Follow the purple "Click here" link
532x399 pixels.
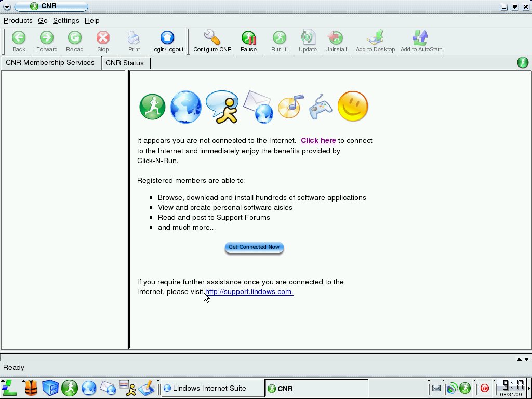tap(318, 140)
